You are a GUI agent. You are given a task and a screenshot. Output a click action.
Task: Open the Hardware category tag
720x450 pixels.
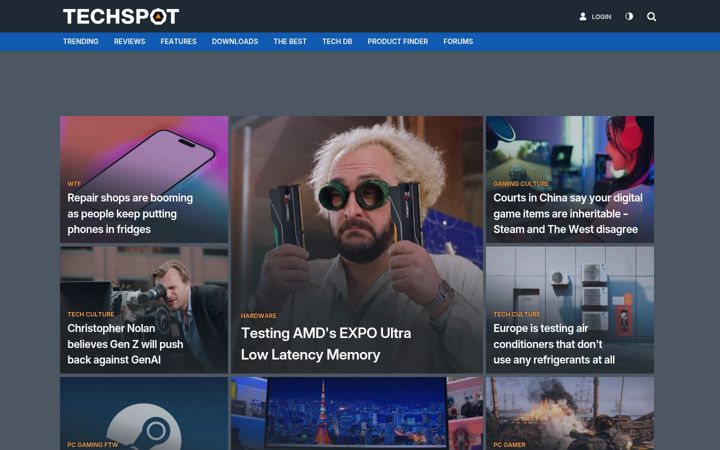[259, 315]
